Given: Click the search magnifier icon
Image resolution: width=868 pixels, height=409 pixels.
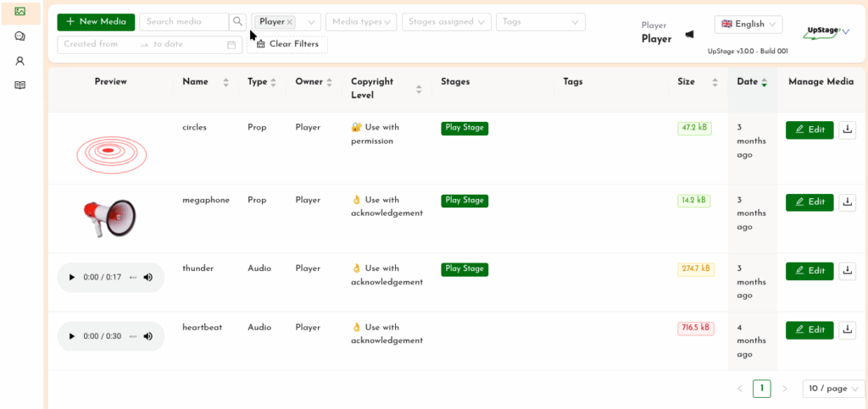Looking at the screenshot, I should click(238, 22).
